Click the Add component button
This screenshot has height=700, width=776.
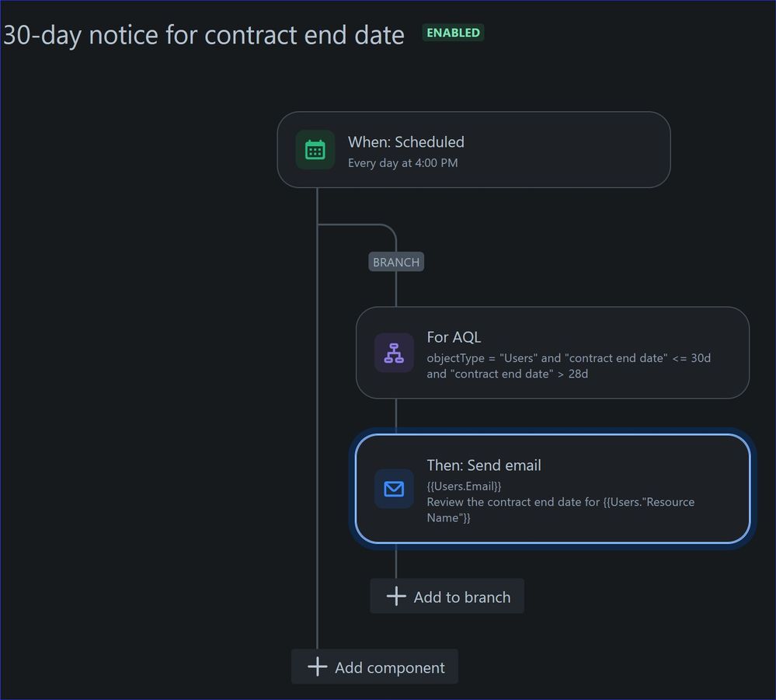click(374, 667)
